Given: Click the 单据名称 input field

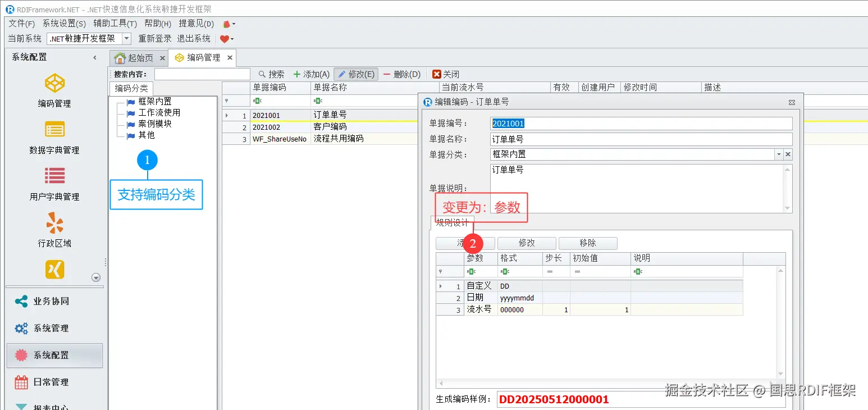Looking at the screenshot, I should point(641,139).
